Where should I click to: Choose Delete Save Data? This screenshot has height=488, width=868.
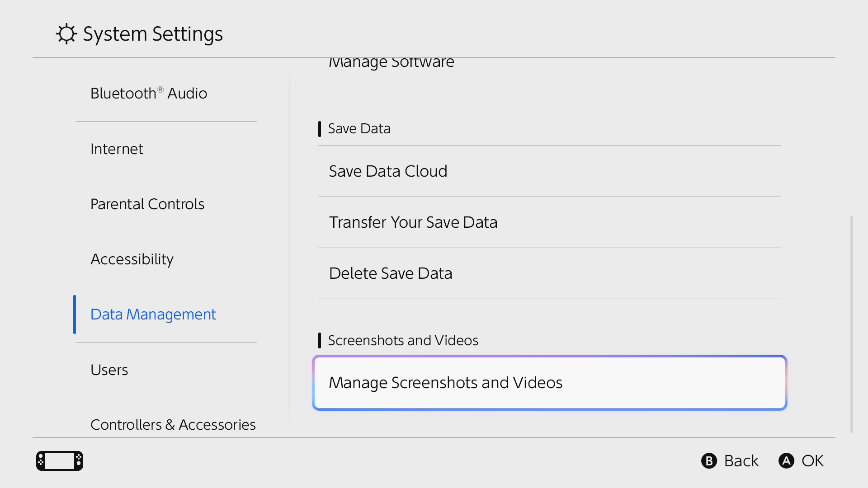click(391, 273)
